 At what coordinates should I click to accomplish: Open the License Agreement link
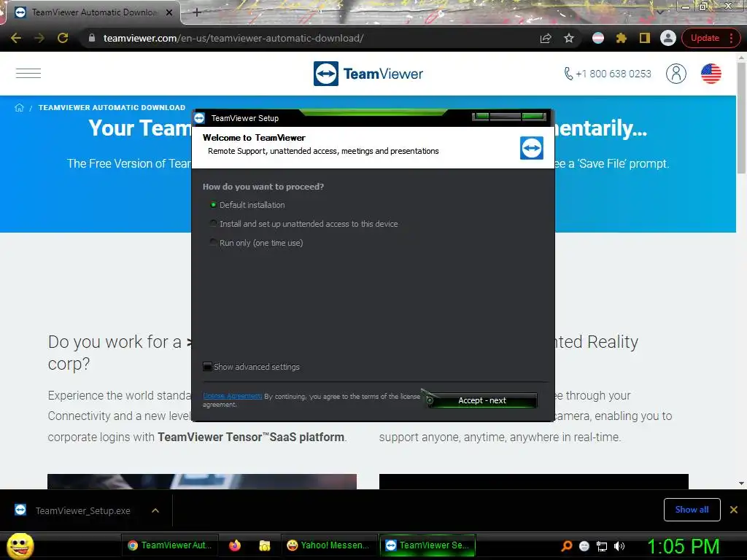pos(233,396)
